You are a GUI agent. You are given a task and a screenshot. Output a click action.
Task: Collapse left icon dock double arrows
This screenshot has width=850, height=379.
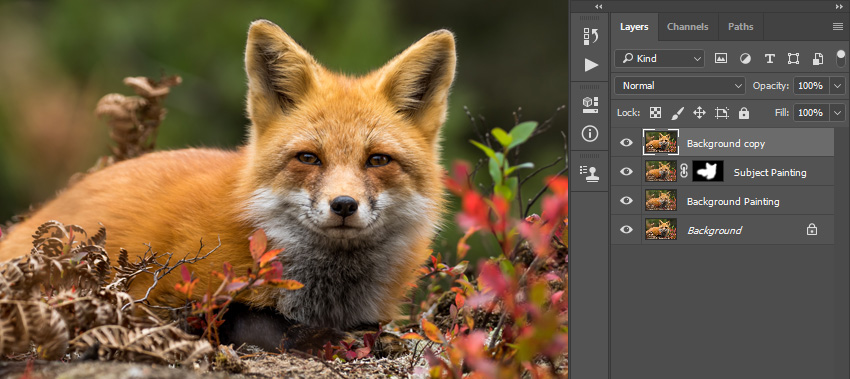pyautogui.click(x=598, y=7)
